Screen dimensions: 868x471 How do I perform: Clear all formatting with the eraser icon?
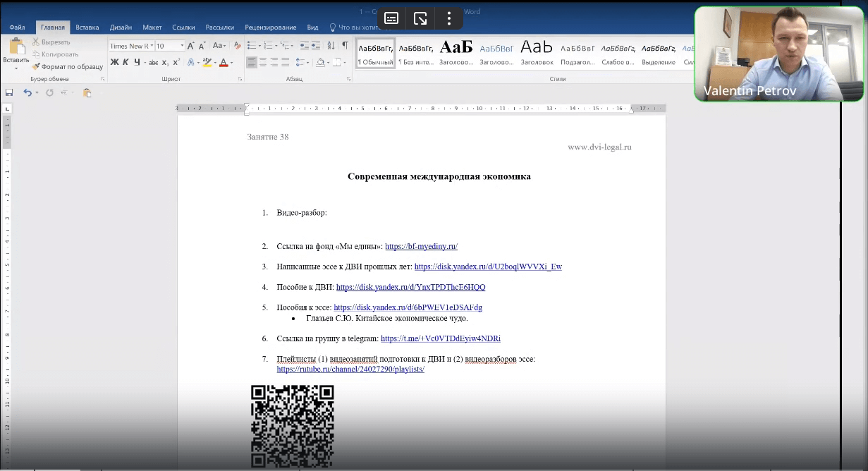coord(238,46)
